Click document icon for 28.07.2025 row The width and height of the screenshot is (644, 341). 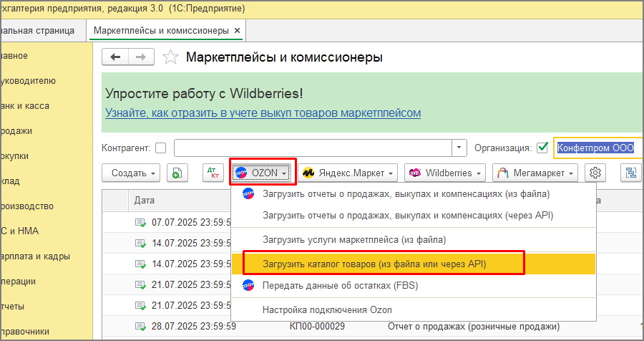point(140,327)
